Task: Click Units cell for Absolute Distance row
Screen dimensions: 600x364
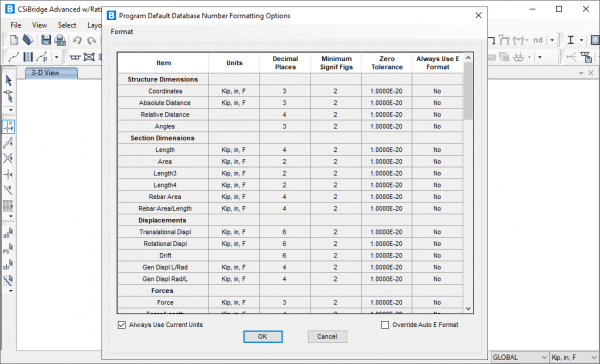Action: tap(234, 103)
